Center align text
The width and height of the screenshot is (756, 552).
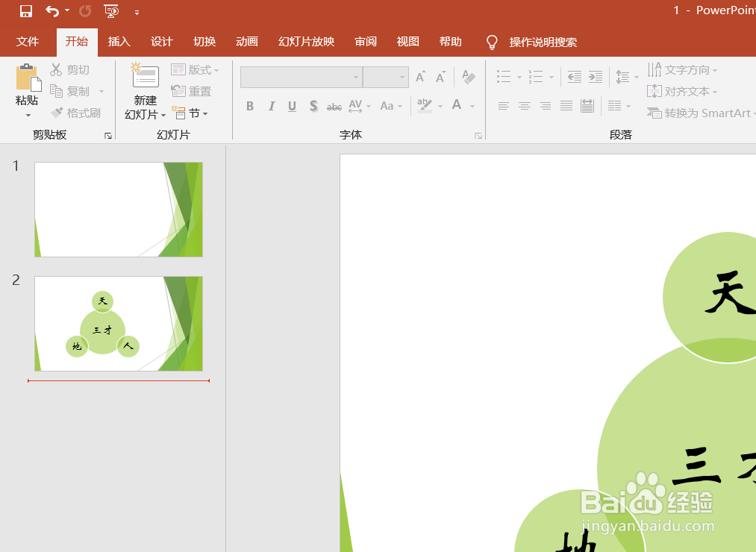click(x=525, y=106)
